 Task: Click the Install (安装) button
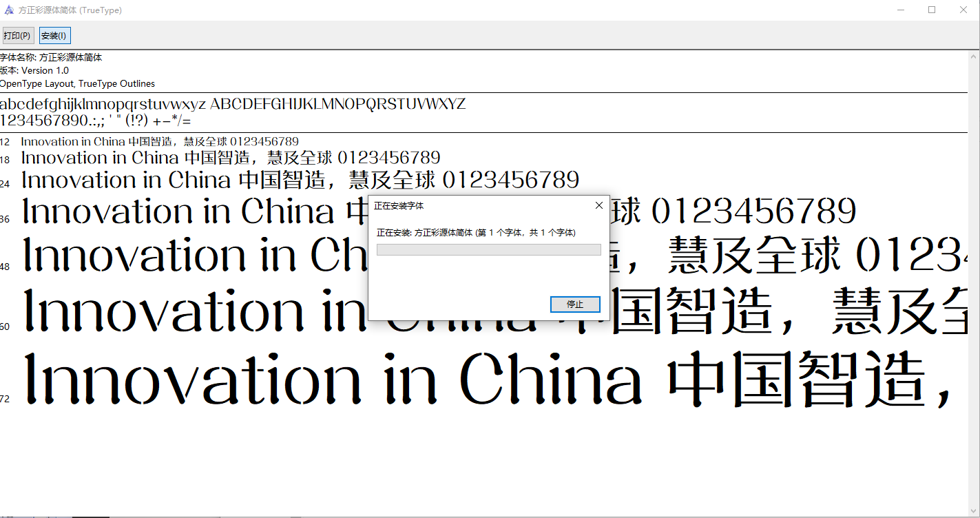pos(54,35)
